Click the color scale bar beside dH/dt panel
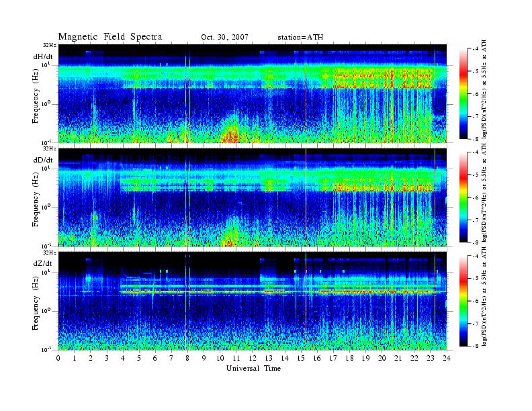The image size is (532, 411). point(463,94)
